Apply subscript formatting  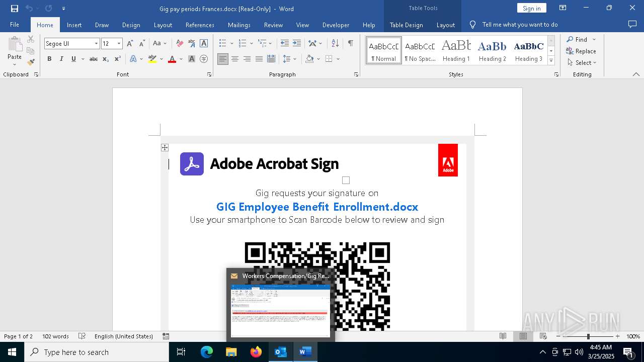click(106, 59)
